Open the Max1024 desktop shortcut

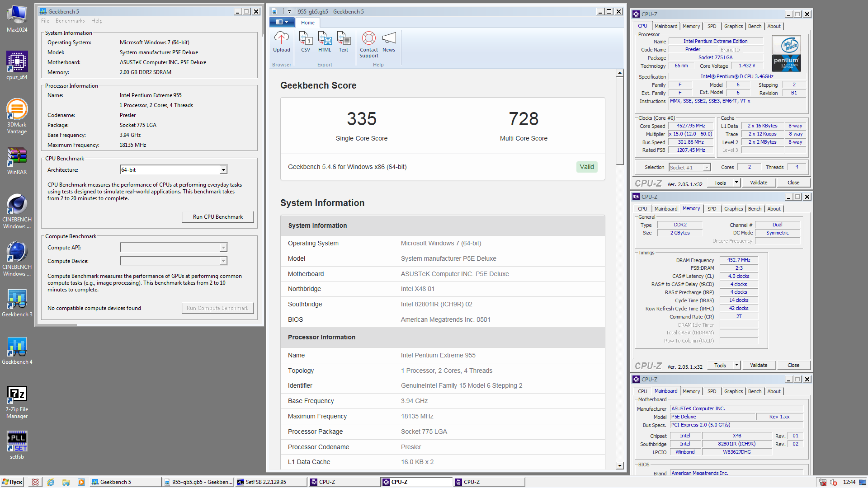17,18
